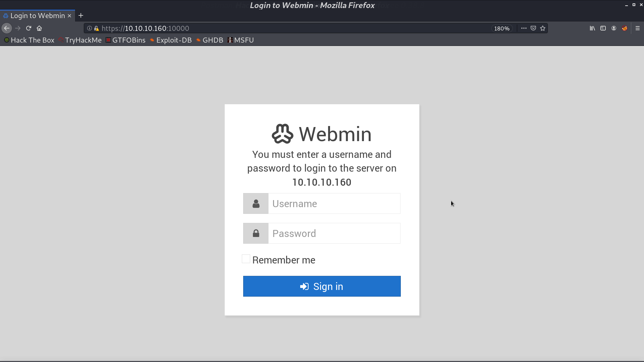644x362 pixels.
Task: Open Hack The Box bookmark
Action: [29, 40]
